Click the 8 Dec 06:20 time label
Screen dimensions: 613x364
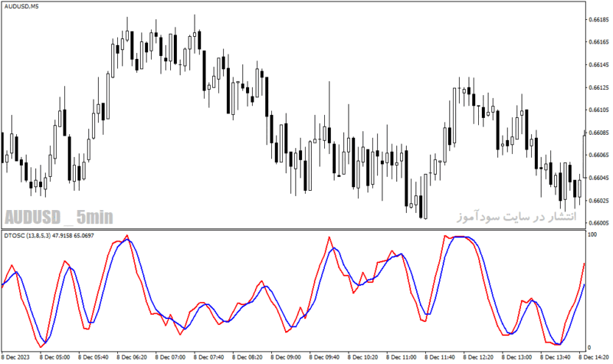(132, 357)
